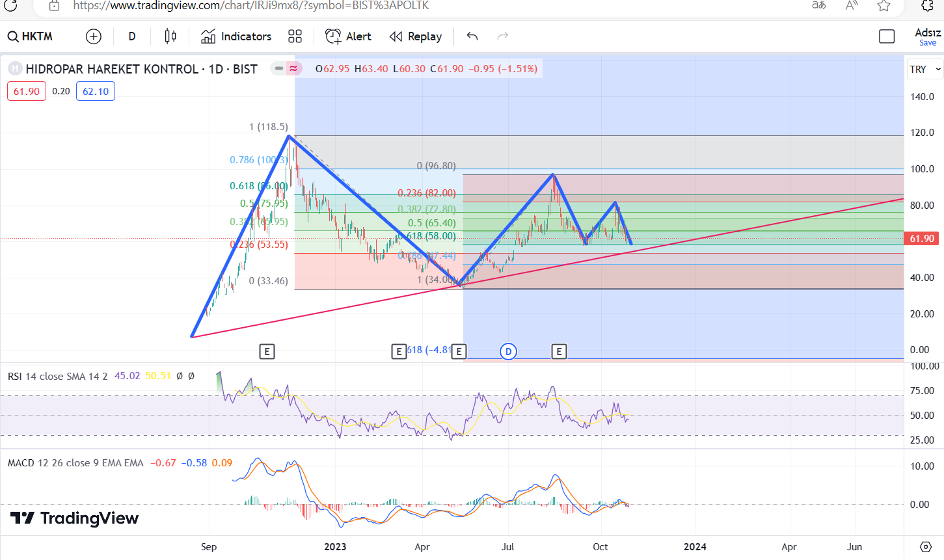944x560 pixels.
Task: Click the red 61.90 sell price box
Action: (x=27, y=91)
